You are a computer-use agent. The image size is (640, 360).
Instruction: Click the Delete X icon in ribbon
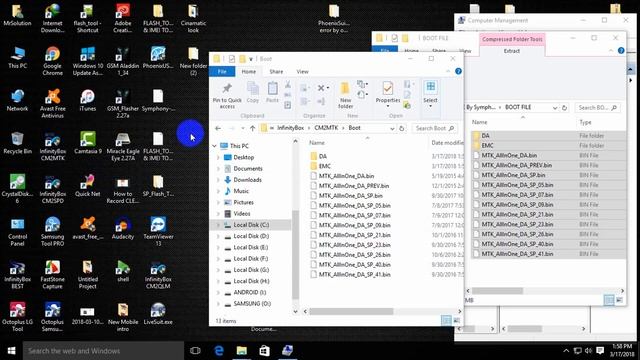[x=321, y=88]
